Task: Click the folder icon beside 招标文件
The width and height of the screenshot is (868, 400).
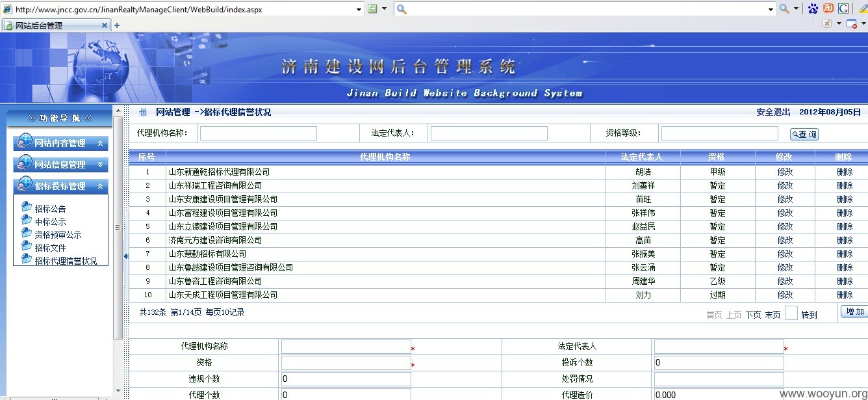Action: (26, 247)
